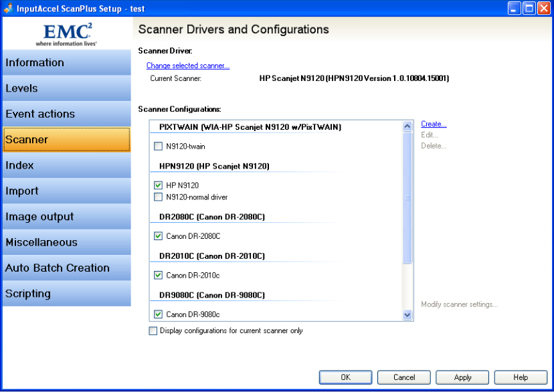Click the Create... link
This screenshot has width=554, height=392.
point(434,124)
